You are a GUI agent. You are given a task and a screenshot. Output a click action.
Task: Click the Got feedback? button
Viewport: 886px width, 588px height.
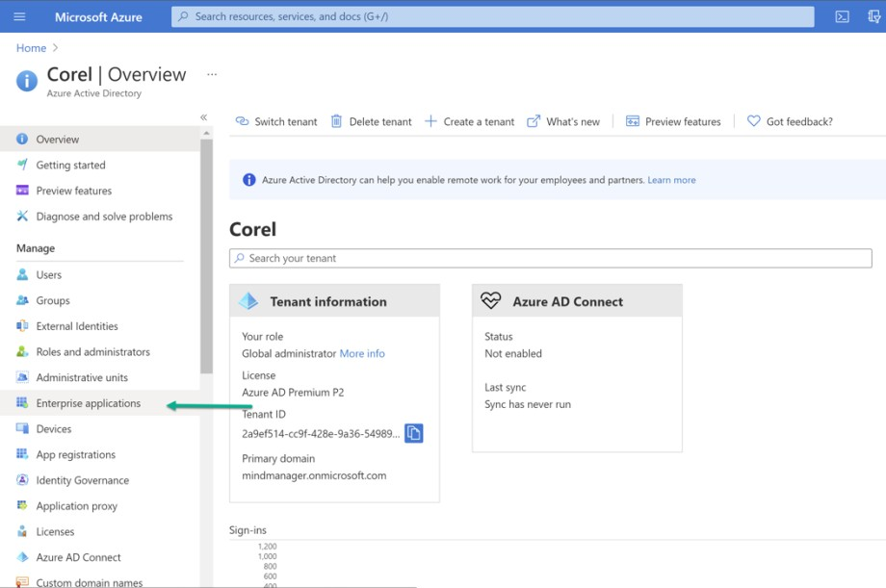click(790, 121)
